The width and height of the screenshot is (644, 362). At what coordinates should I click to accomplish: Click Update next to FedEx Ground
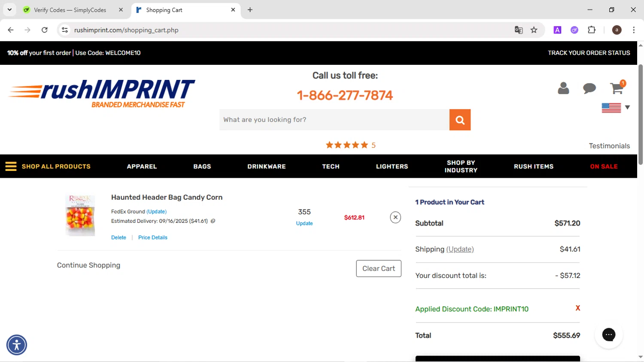tap(156, 212)
